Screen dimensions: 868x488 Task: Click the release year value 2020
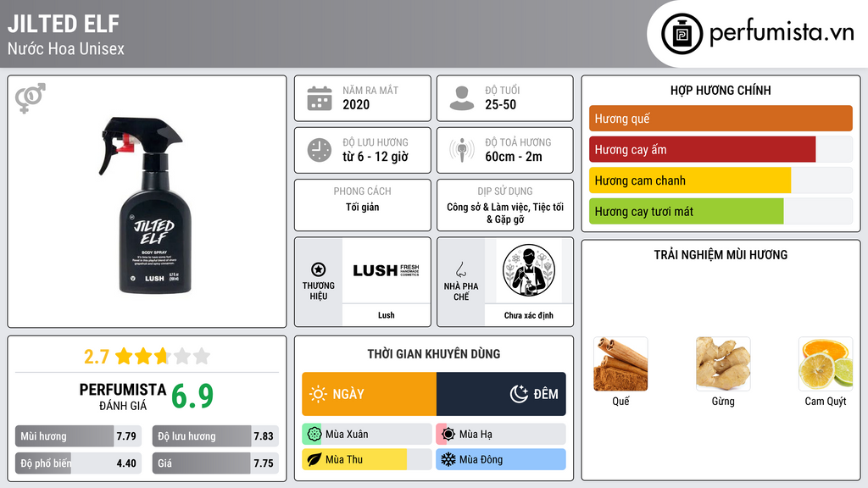point(356,104)
